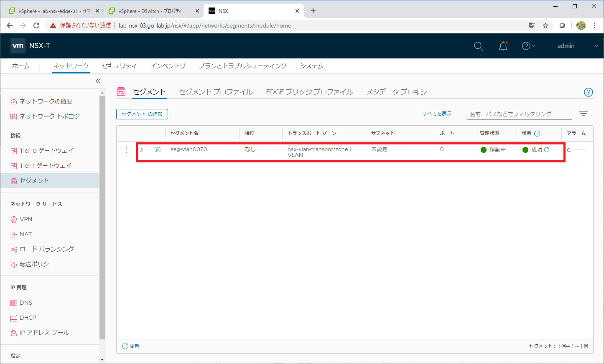Click the topology icon in seg-vlan0070 row
The width and height of the screenshot is (604, 364).
(158, 149)
